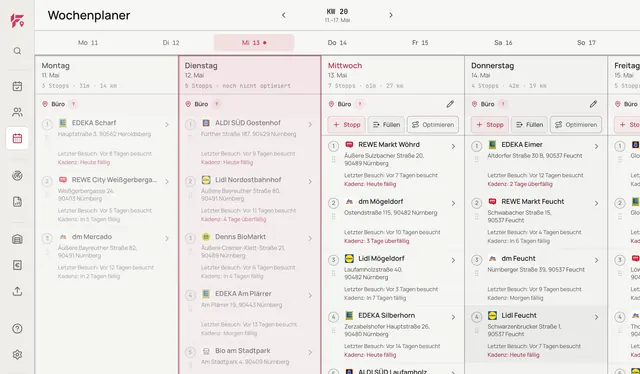Open the contacts people icon in sidebar
The width and height of the screenshot is (640, 374).
click(x=17, y=112)
